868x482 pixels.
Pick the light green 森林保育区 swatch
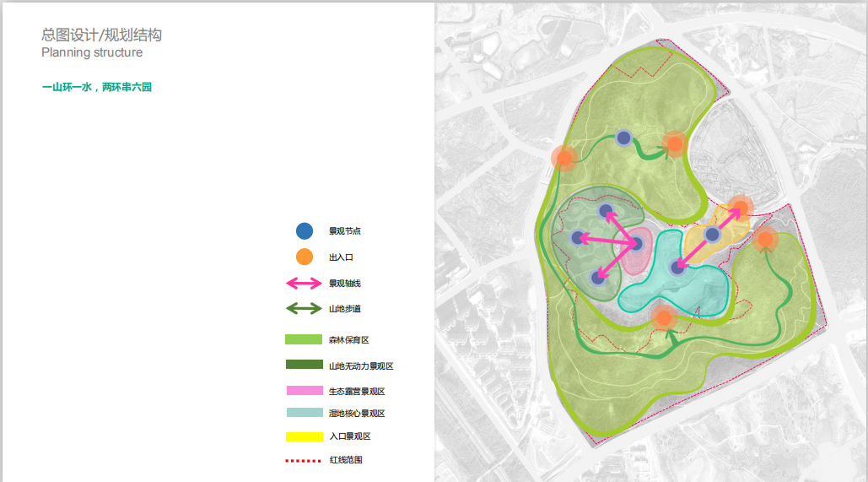point(304,339)
